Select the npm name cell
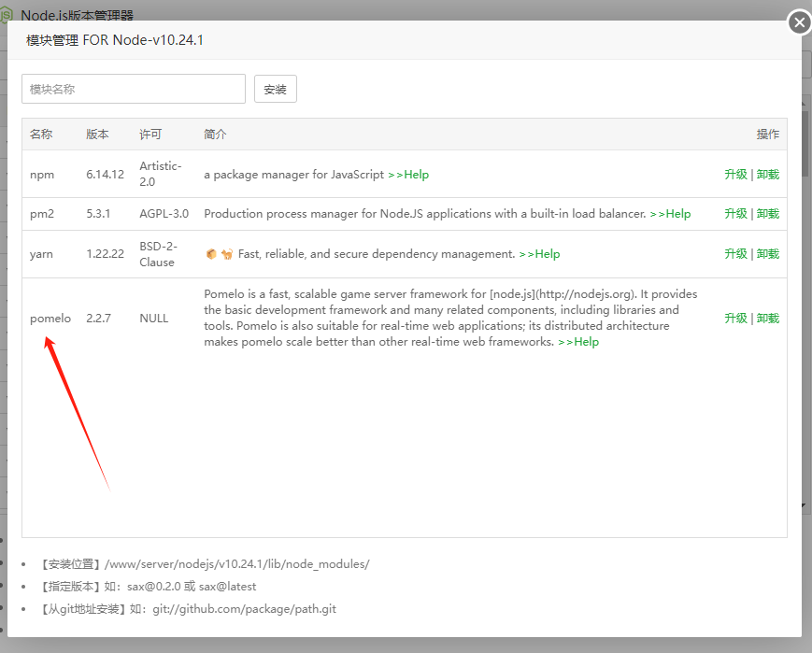812x653 pixels. tap(42, 175)
